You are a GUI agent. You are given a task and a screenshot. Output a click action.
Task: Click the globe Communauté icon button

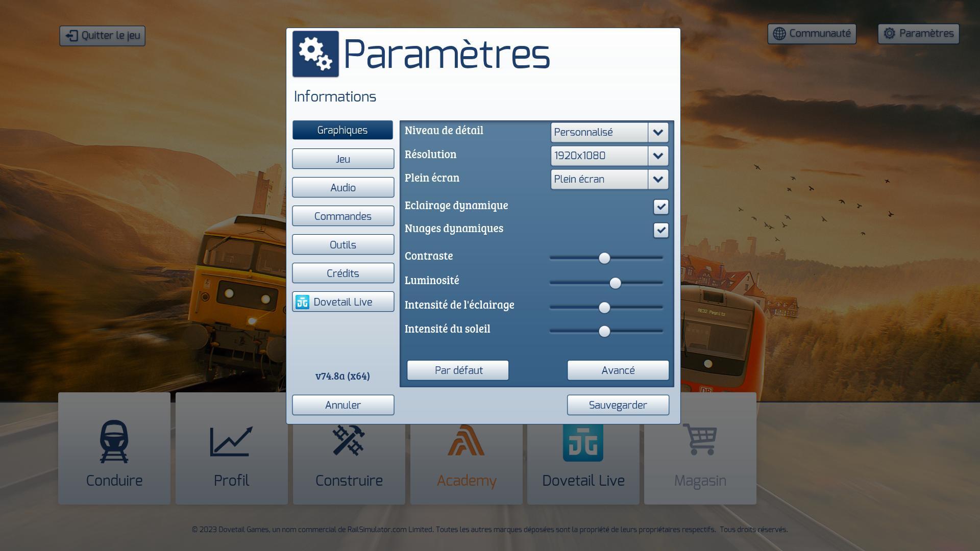pyautogui.click(x=779, y=34)
